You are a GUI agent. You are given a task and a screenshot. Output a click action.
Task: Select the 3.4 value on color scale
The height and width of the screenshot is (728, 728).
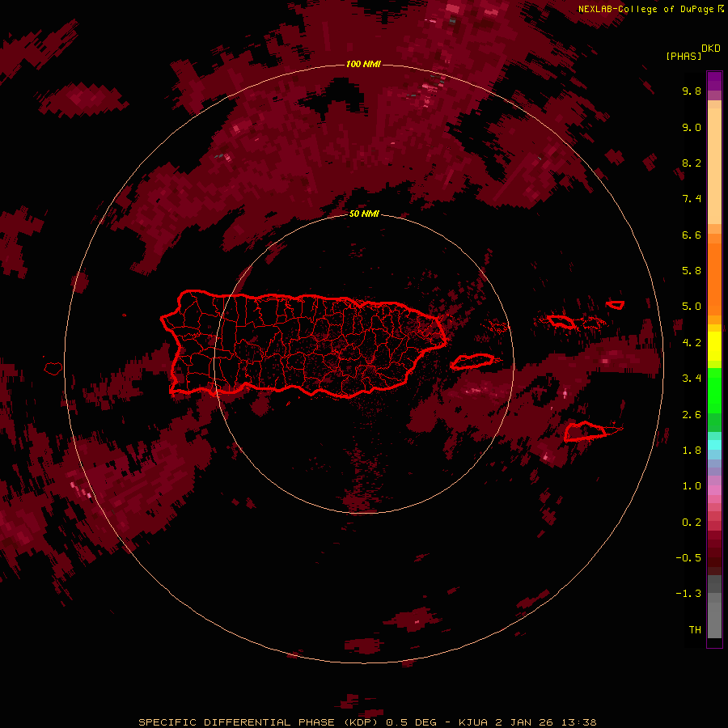tap(692, 379)
